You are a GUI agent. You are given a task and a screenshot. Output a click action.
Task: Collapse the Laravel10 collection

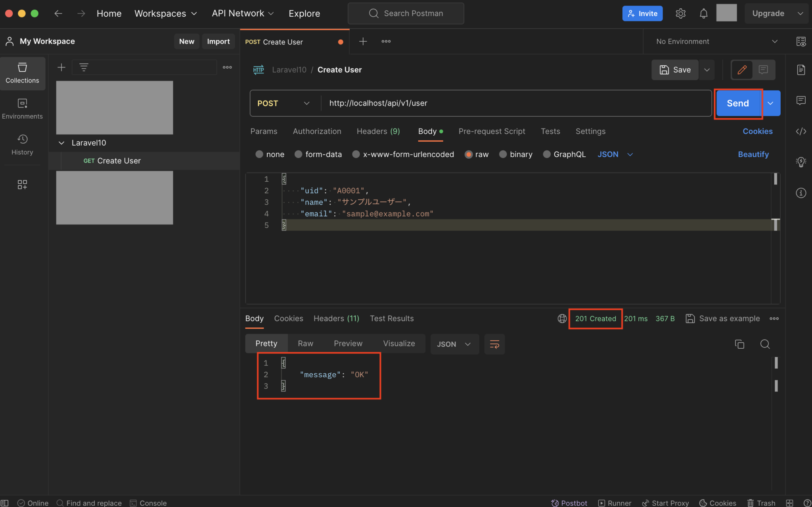coord(61,143)
